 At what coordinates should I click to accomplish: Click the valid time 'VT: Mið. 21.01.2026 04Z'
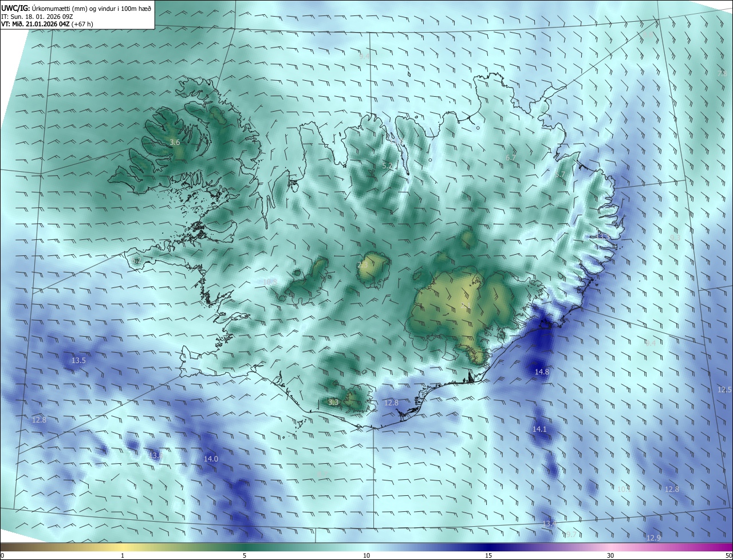tap(36, 24)
